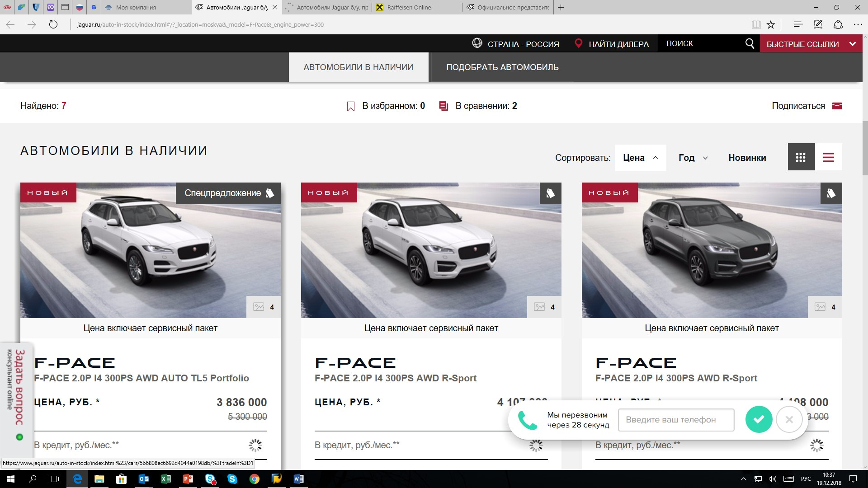This screenshot has height=488, width=868.
Task: Add page to favorites with star icon
Action: pyautogui.click(x=771, y=24)
